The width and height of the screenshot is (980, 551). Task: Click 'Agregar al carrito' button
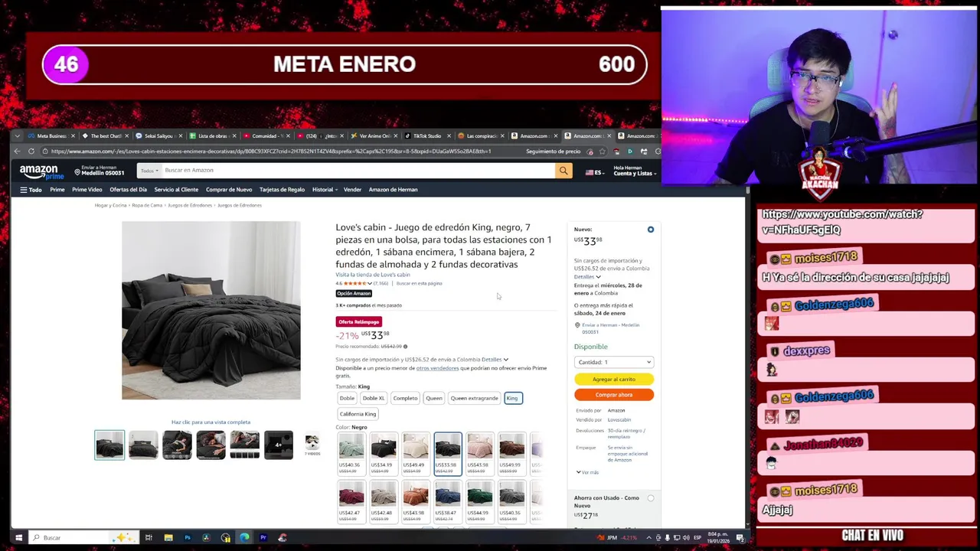point(614,379)
